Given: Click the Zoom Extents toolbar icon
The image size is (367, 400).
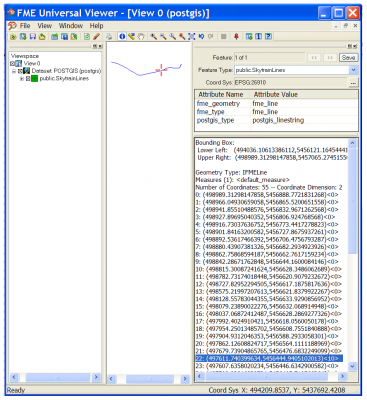Looking at the screenshot, I should coord(192,37).
